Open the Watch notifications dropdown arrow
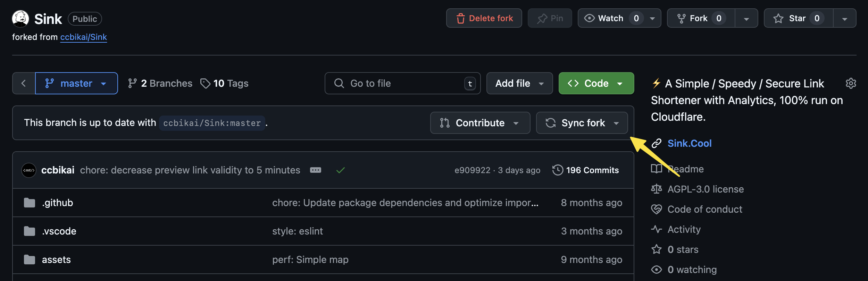 pos(653,18)
